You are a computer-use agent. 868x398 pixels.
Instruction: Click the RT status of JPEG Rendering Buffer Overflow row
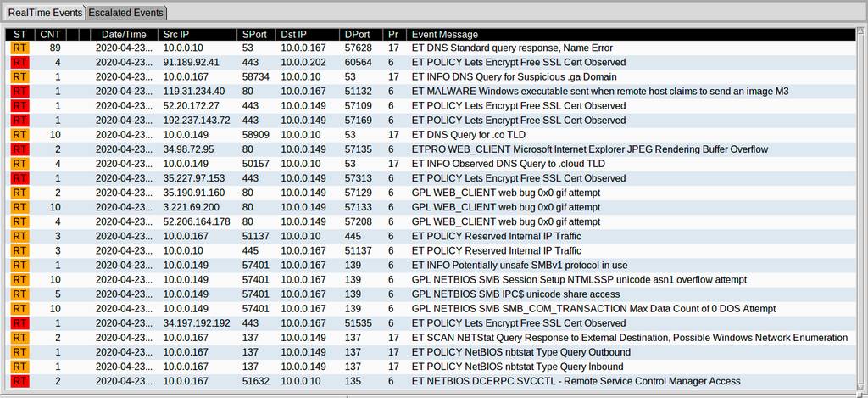coord(20,149)
